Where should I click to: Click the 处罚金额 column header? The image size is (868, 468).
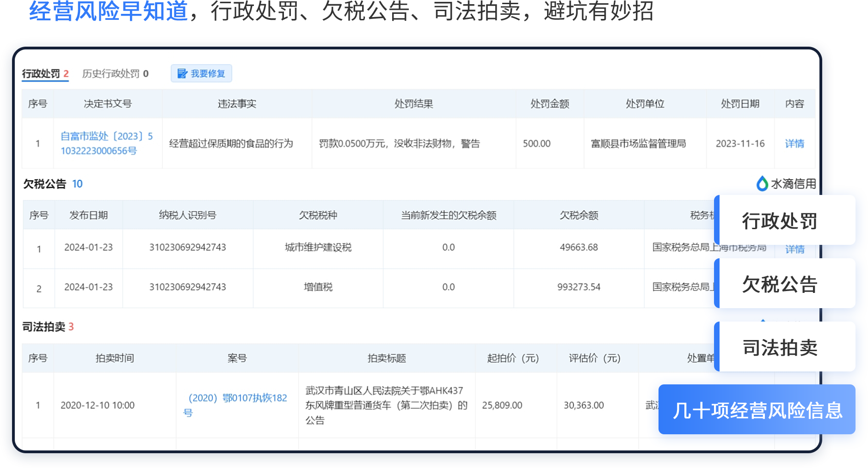[x=549, y=104]
